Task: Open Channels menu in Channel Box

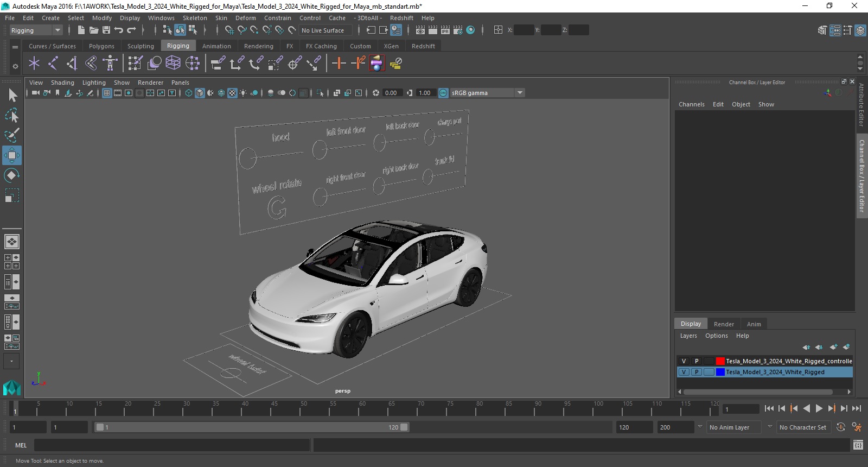Action: coord(691,104)
